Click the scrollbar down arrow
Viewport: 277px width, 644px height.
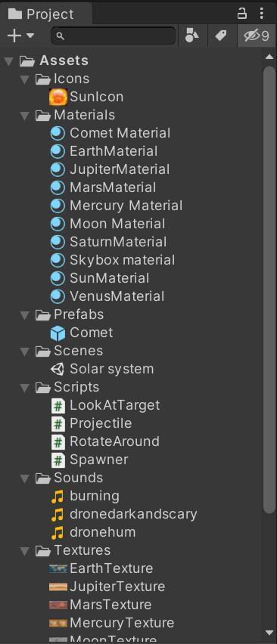(x=269, y=633)
